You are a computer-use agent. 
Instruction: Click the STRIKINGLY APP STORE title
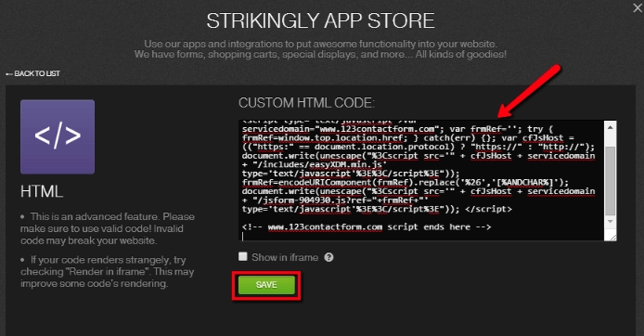[x=320, y=20]
